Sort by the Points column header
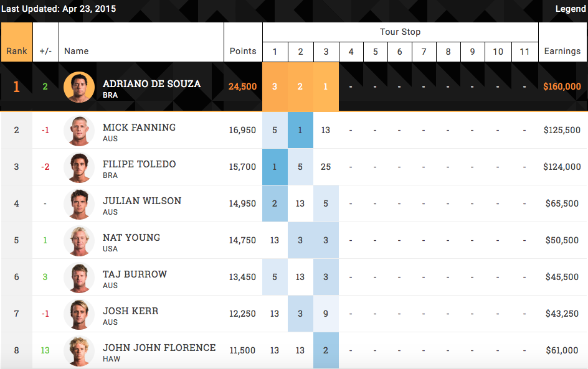The width and height of the screenshot is (588, 369). (243, 51)
